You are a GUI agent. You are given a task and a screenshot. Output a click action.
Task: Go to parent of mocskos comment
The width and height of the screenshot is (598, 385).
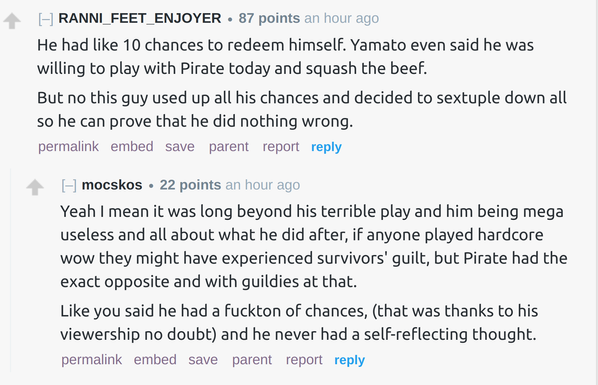(x=252, y=359)
